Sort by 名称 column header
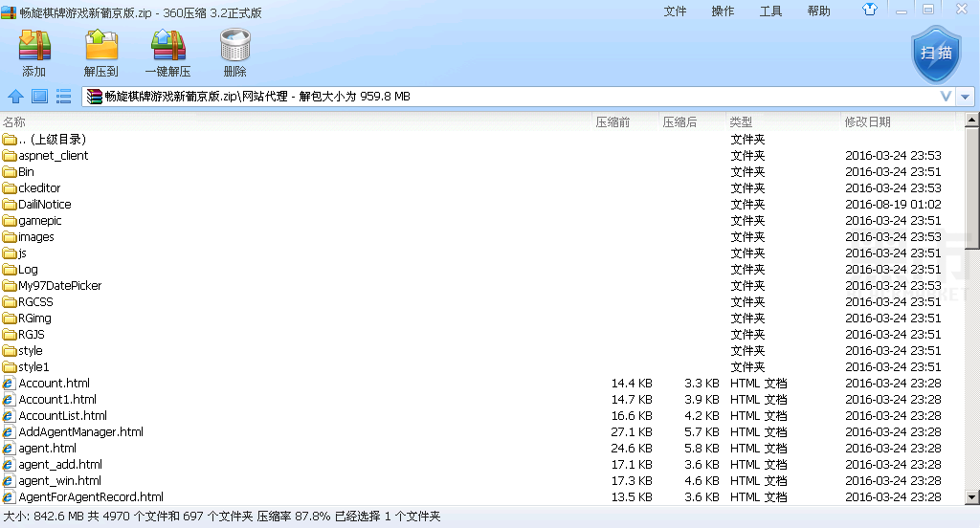 tap(296, 121)
